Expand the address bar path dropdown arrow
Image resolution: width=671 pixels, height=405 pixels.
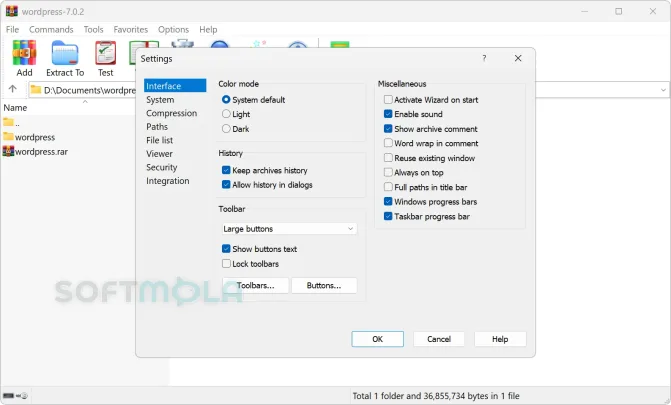click(x=663, y=90)
